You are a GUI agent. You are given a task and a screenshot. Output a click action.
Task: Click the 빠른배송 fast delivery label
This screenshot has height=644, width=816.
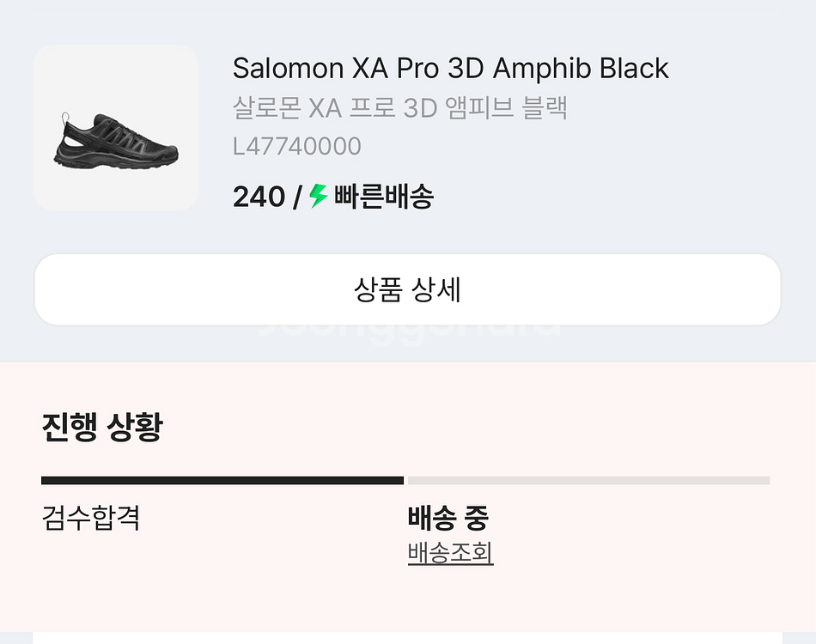[384, 197]
